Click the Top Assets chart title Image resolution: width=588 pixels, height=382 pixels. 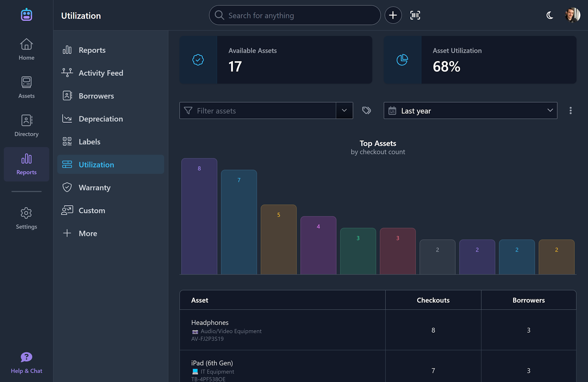tap(378, 143)
